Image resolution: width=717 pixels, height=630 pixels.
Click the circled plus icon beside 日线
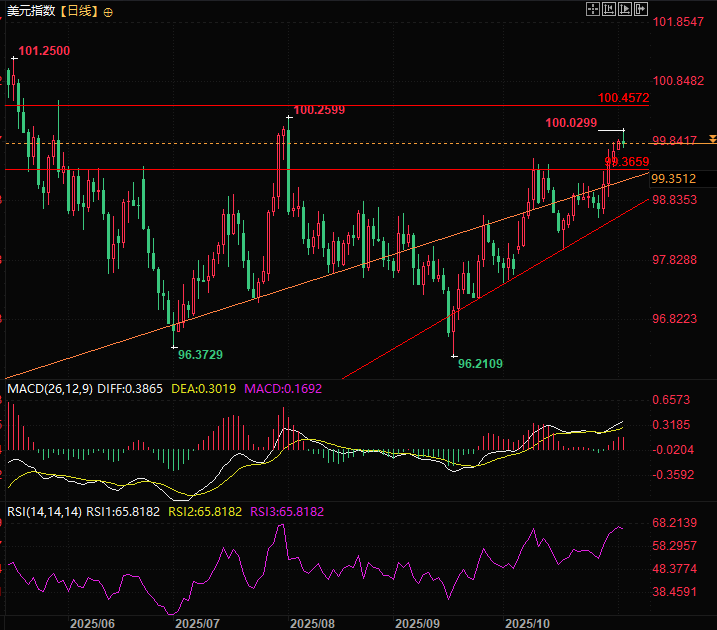[108, 12]
